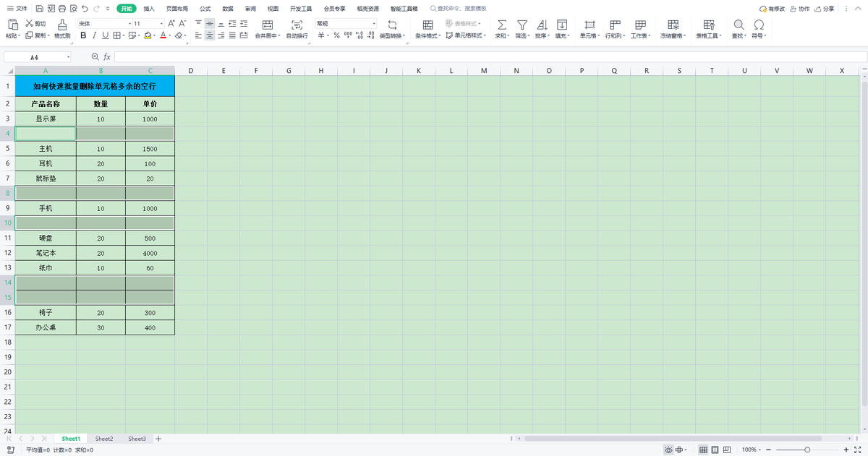This screenshot has width=868, height=456.
Task: Switch to the 插入 ribbon tab
Action: click(x=149, y=9)
